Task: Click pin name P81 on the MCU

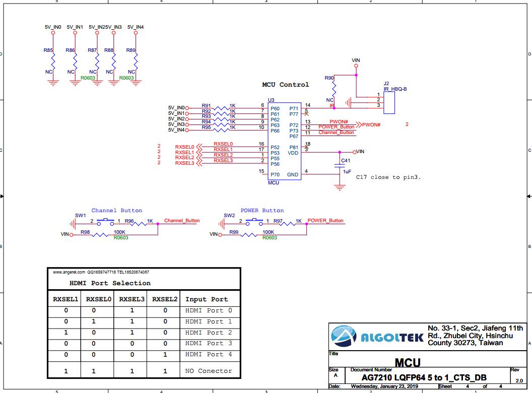Action: pyautogui.click(x=294, y=147)
